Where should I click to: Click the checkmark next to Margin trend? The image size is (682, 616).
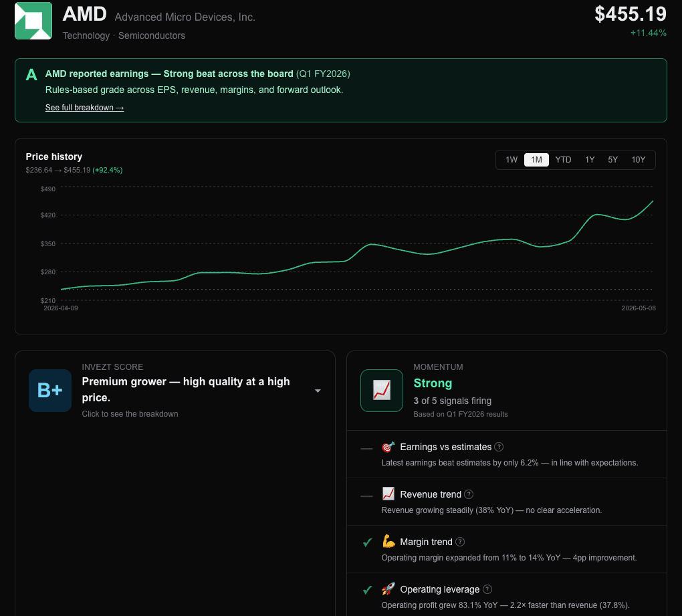(367, 542)
